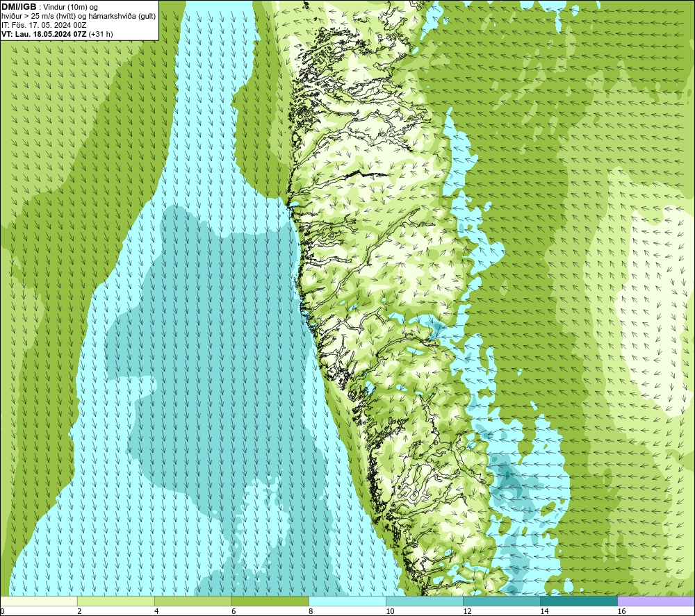This screenshot has width=695, height=616.
Task: Click the 14–16 m/s deep teal legend swatch
Action: pyautogui.click(x=578, y=601)
